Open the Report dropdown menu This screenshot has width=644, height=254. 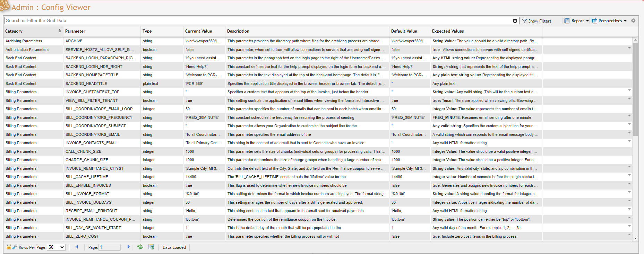(577, 21)
